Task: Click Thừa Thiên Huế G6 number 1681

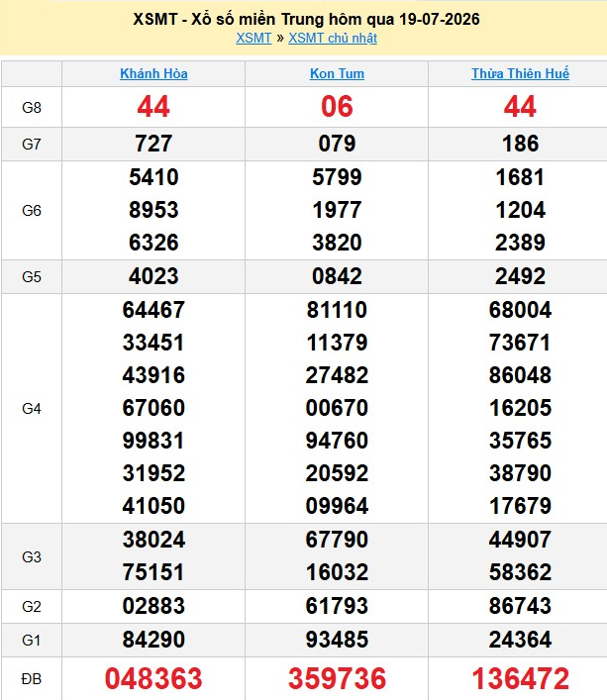Action: 521,177
